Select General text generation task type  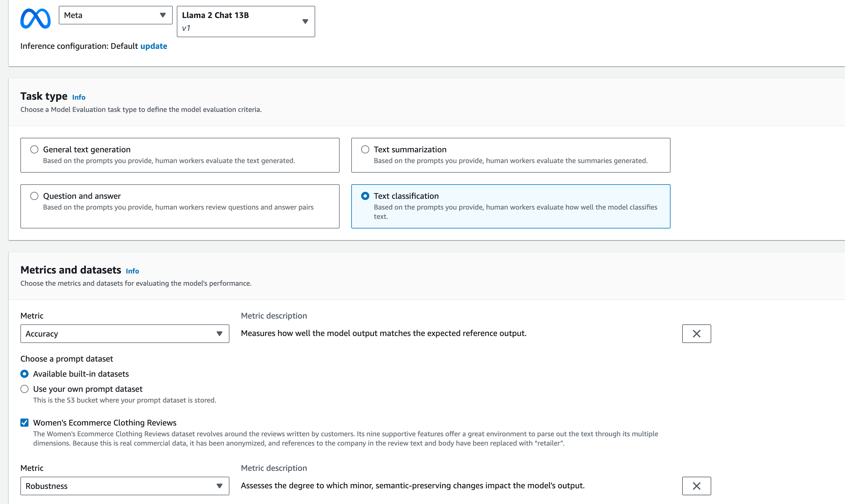(34, 149)
